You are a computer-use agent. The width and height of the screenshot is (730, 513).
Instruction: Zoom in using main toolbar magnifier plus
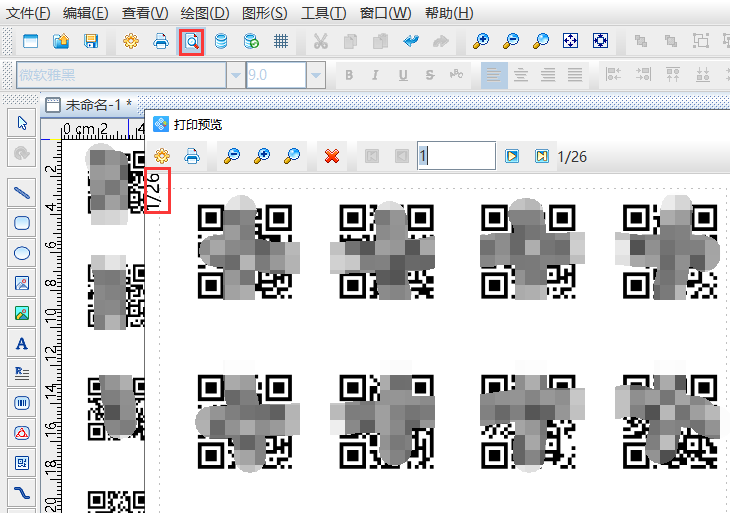click(x=480, y=41)
